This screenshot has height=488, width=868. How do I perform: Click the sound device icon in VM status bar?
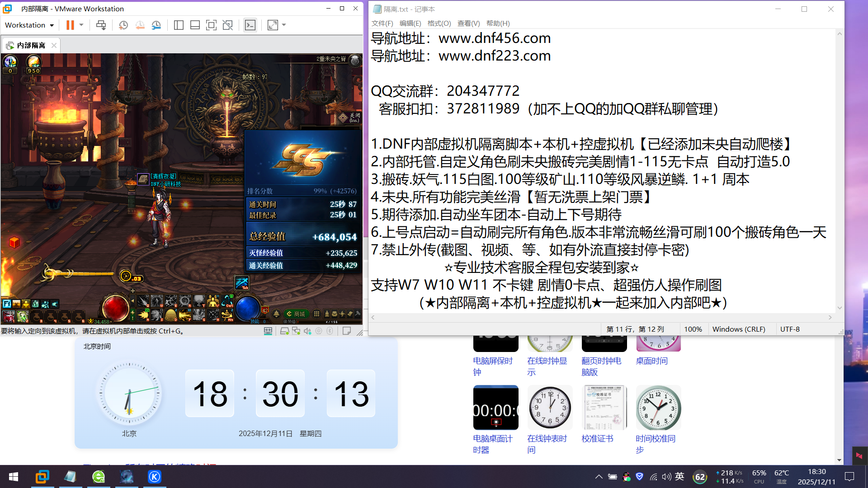point(308,331)
